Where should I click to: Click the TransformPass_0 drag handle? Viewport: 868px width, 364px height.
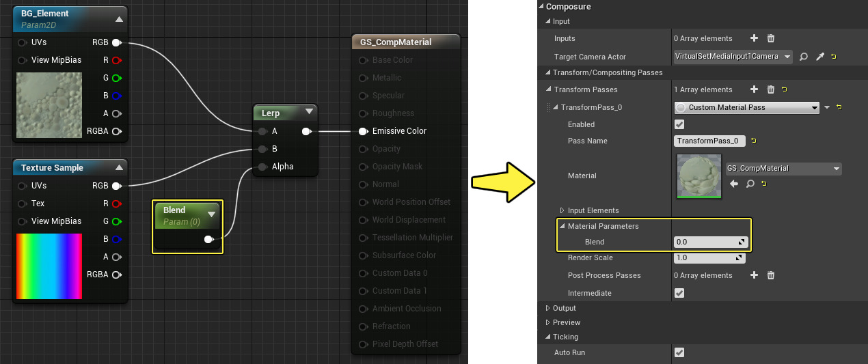547,107
